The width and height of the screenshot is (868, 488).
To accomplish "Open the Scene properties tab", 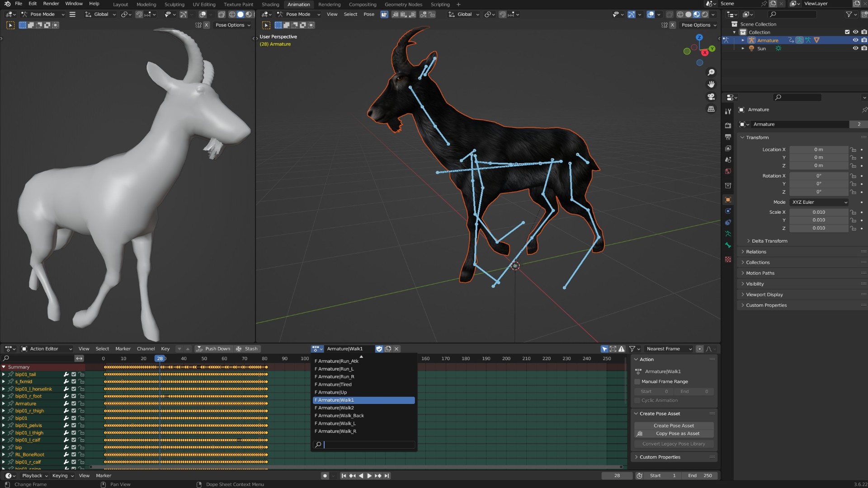I will point(728,160).
